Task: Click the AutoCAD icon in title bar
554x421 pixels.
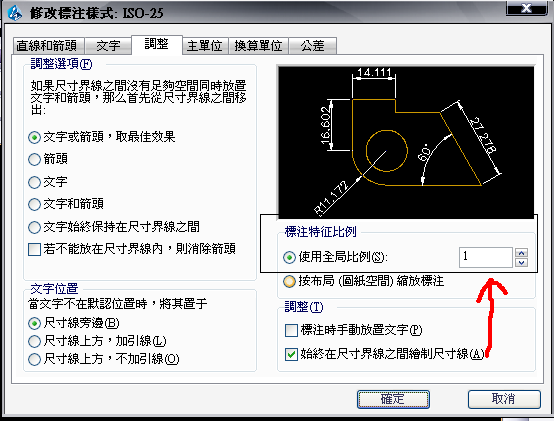Action: [14, 13]
